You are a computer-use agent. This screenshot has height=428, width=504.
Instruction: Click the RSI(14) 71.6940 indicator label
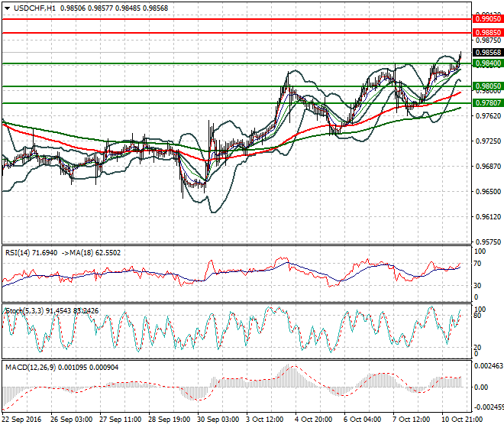[31, 253]
